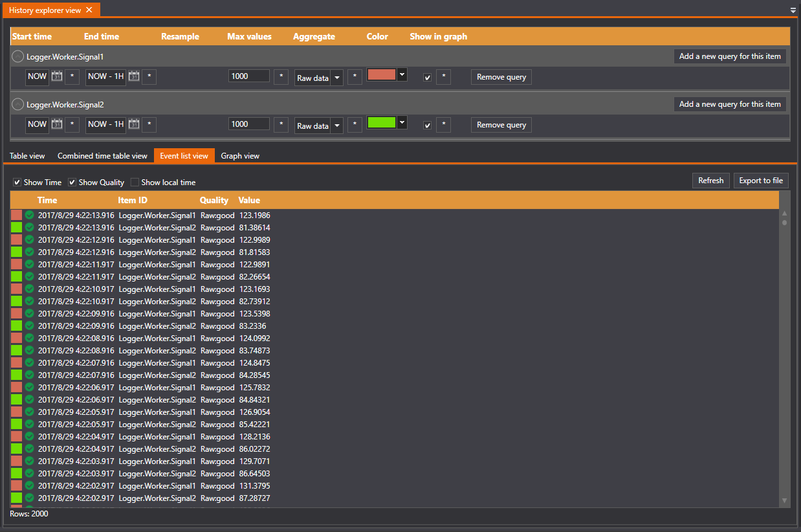
Task: Toggle Show in graph for Signal1
Action: point(427,78)
